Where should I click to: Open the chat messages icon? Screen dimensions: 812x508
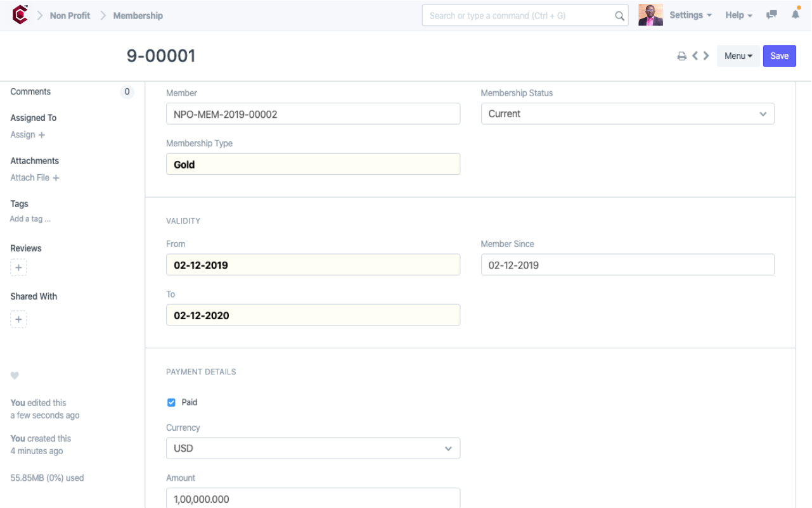(x=771, y=15)
